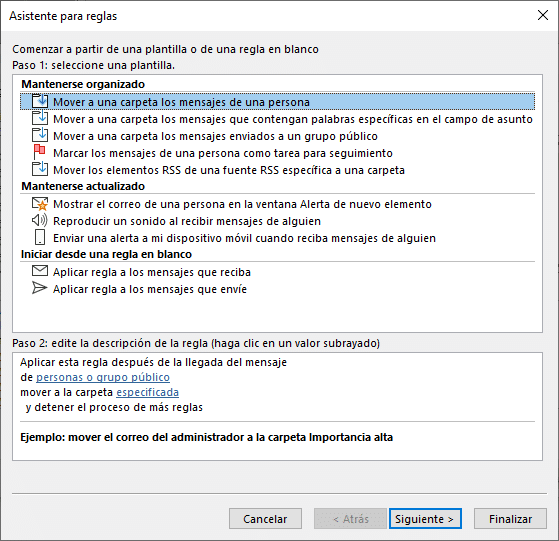The height and width of the screenshot is (541, 559).
Task: Click the folder icon for subject-words rule
Action: pyautogui.click(x=40, y=118)
